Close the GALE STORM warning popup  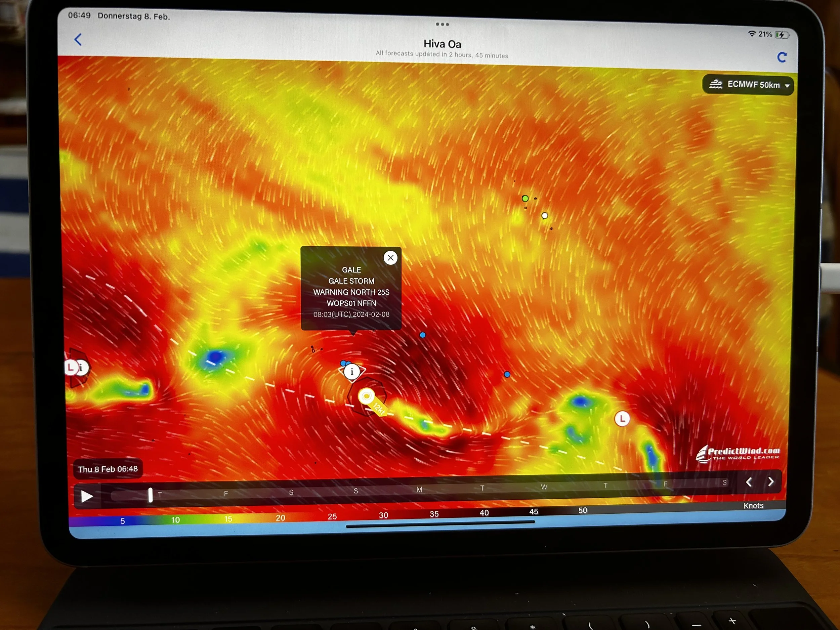point(390,258)
